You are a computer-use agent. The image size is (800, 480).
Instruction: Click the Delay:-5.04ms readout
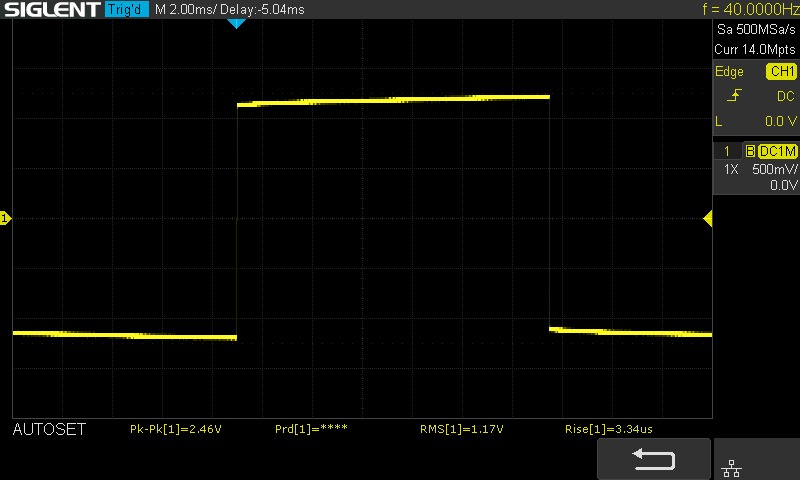[x=262, y=9]
